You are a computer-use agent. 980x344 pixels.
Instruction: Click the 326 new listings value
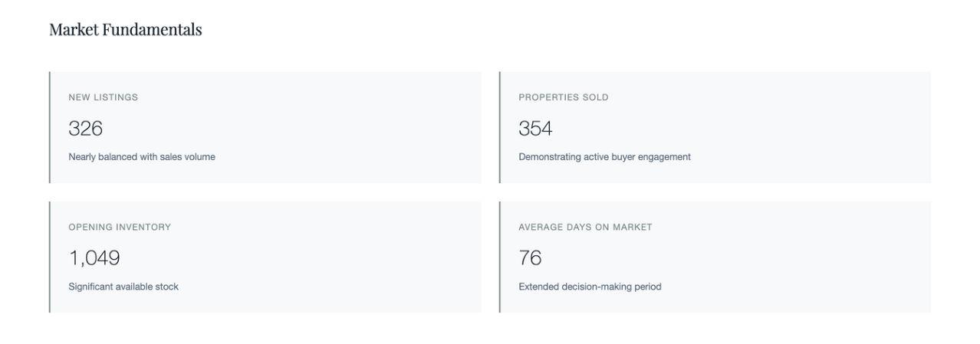coord(85,128)
